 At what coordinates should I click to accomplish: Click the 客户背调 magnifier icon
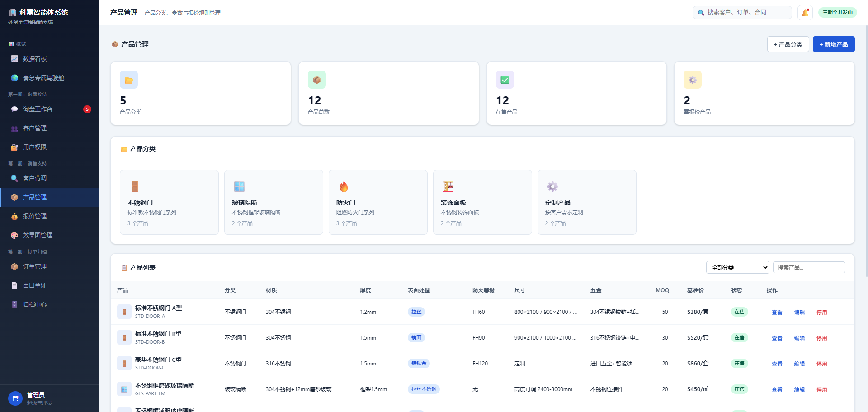click(14, 178)
